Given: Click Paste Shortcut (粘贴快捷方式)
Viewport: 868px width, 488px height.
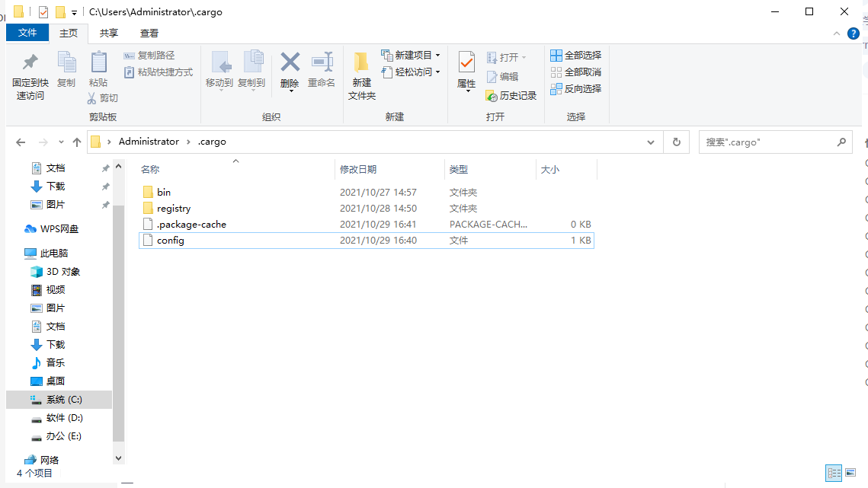Looking at the screenshot, I should (x=159, y=72).
